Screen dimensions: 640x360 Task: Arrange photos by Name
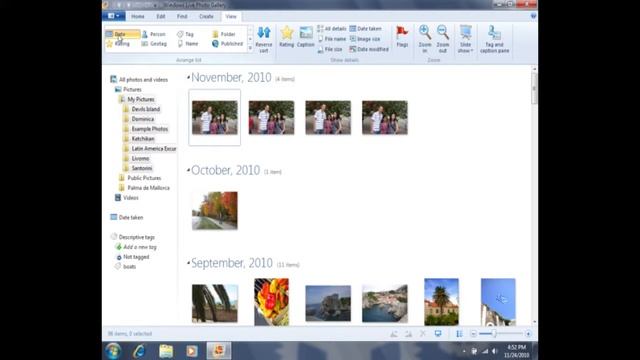(x=188, y=44)
